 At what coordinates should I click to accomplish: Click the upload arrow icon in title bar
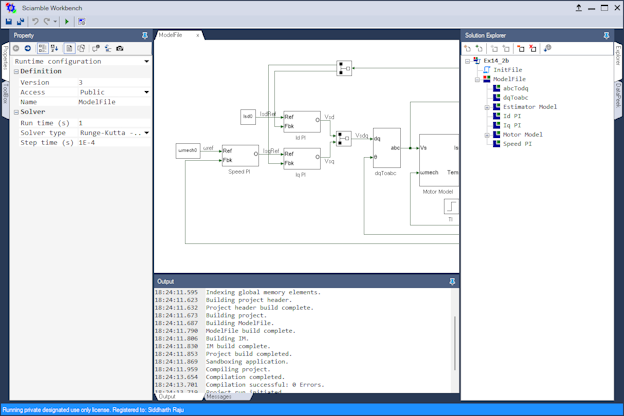tap(578, 8)
